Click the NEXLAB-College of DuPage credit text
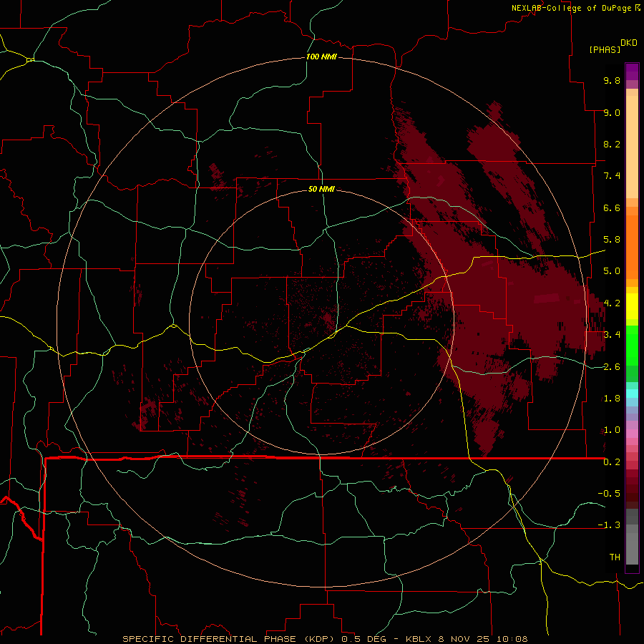644x644 pixels. [x=571, y=8]
